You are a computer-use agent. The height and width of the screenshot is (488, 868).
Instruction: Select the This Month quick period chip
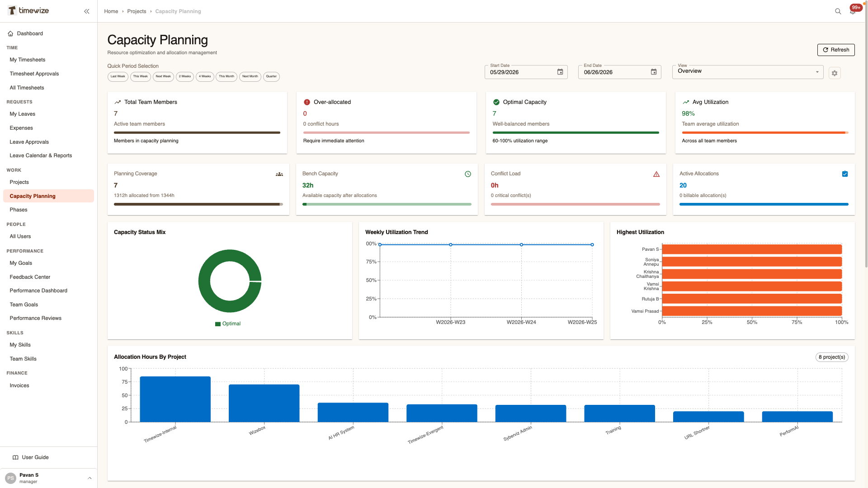(226, 76)
